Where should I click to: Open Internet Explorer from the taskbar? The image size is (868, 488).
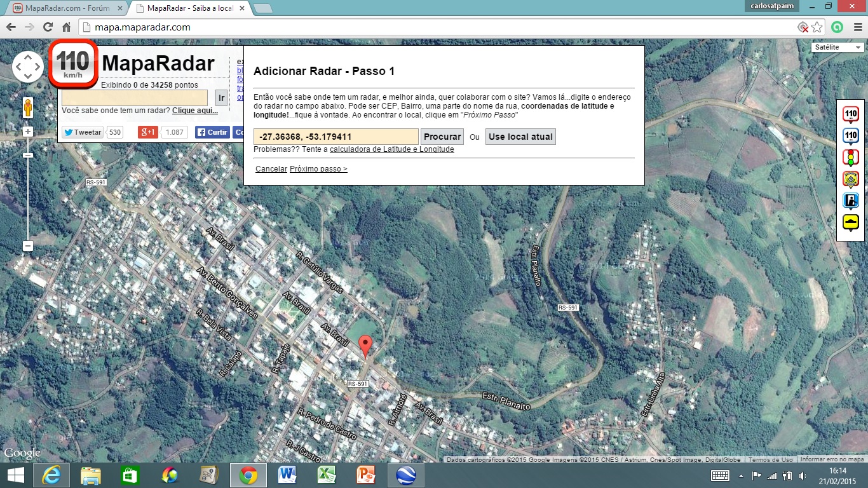(x=51, y=475)
